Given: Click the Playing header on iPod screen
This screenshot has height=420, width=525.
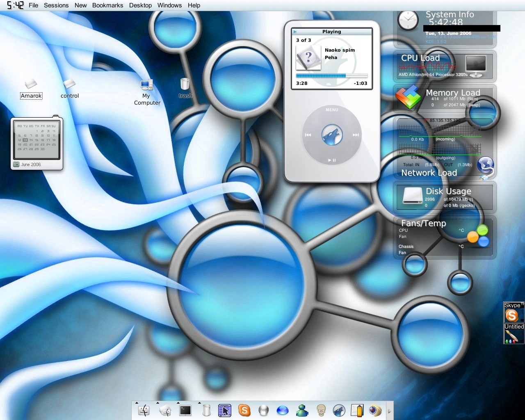Looking at the screenshot, I should pyautogui.click(x=331, y=32).
